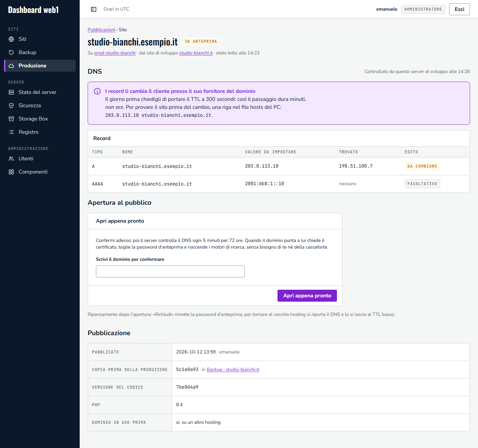Open Utenti people icon
478x448 pixels.
[11, 159]
